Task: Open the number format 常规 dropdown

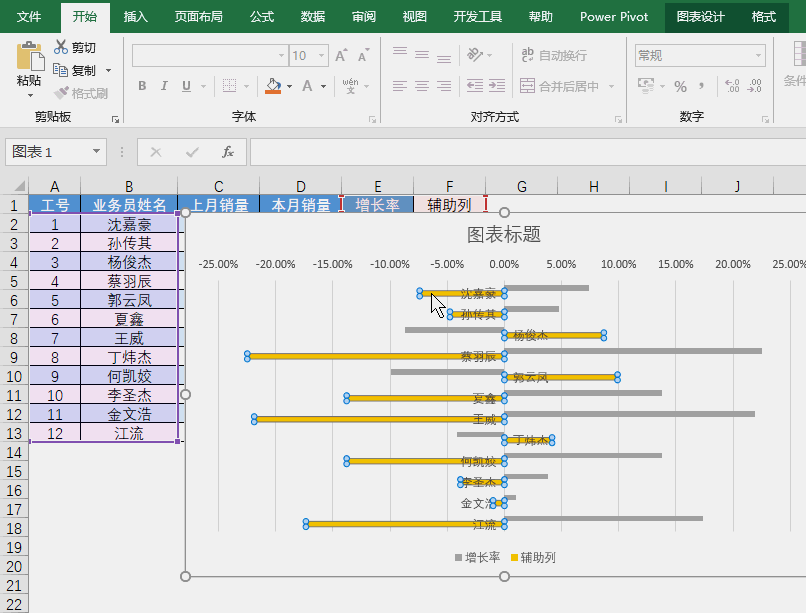Action: point(758,55)
